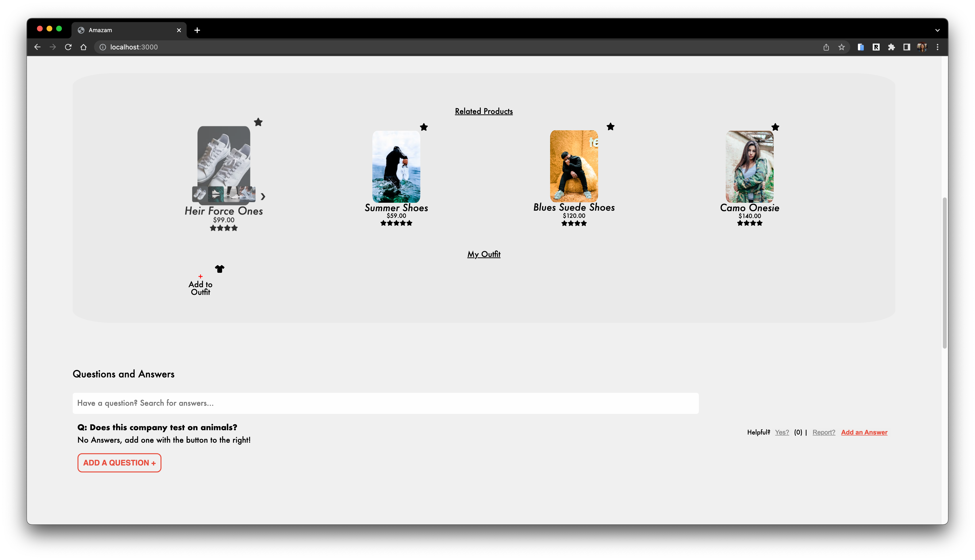
Task: Click the Camo Onesie title
Action: coord(749,208)
